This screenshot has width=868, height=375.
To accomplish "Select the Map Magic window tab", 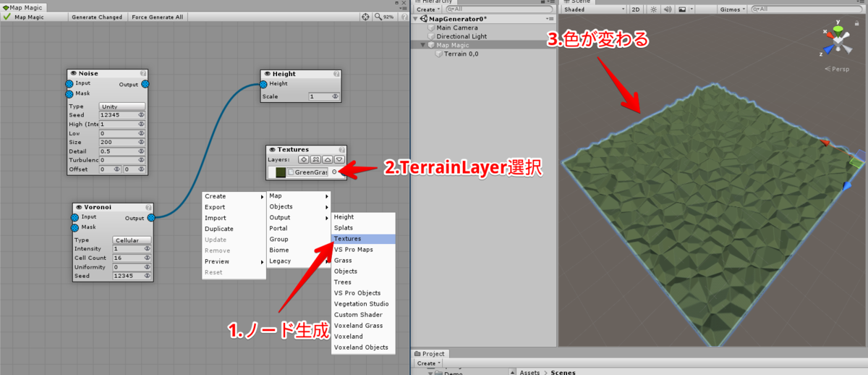I will 24,7.
